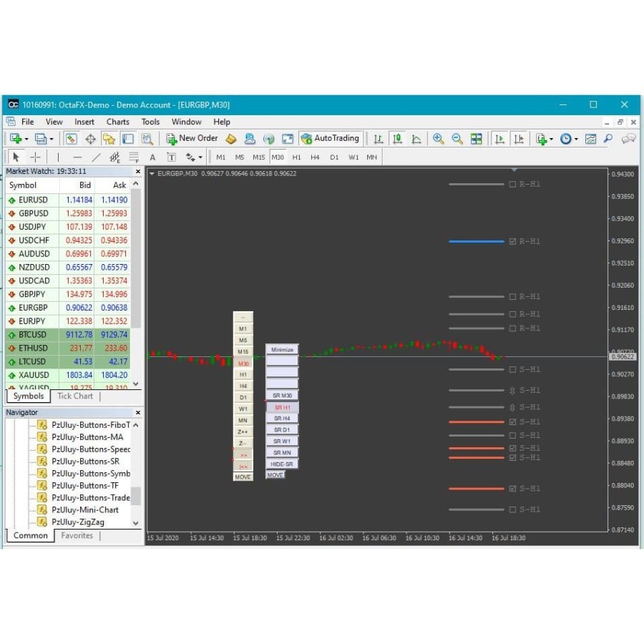Select the line chart type icon

coord(416,139)
